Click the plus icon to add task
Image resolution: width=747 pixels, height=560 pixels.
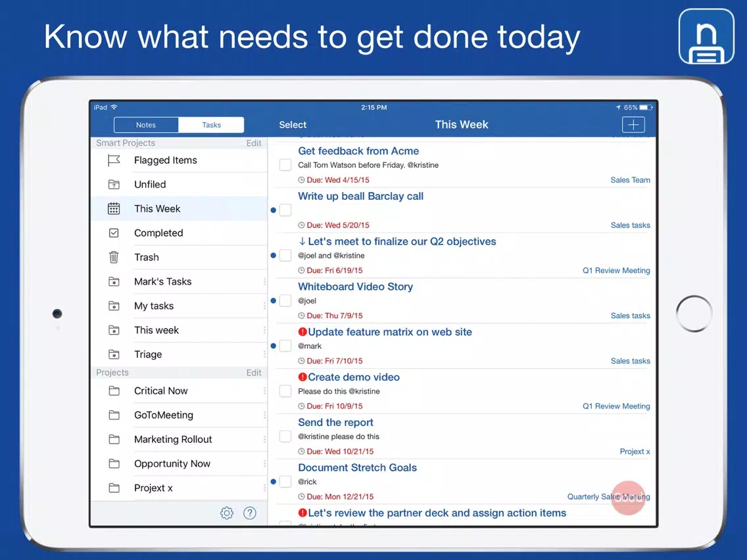click(x=633, y=125)
